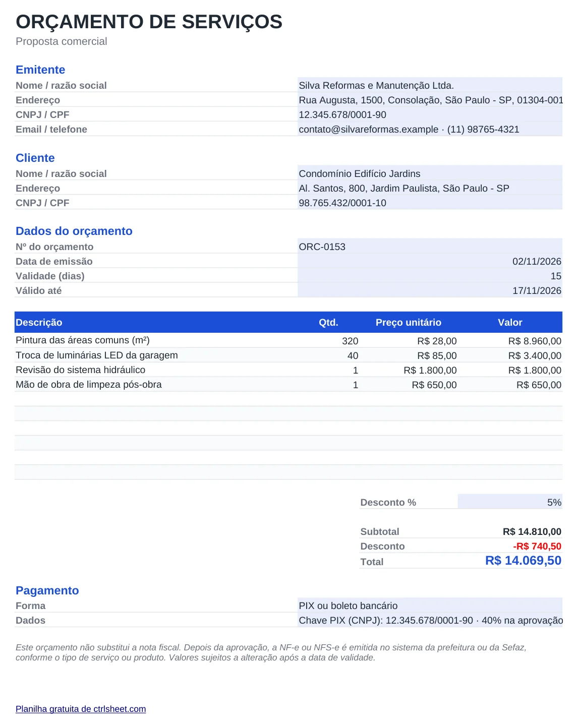Select the unit price R$ 28,00
Screen dimensions: 577x728
409,341
